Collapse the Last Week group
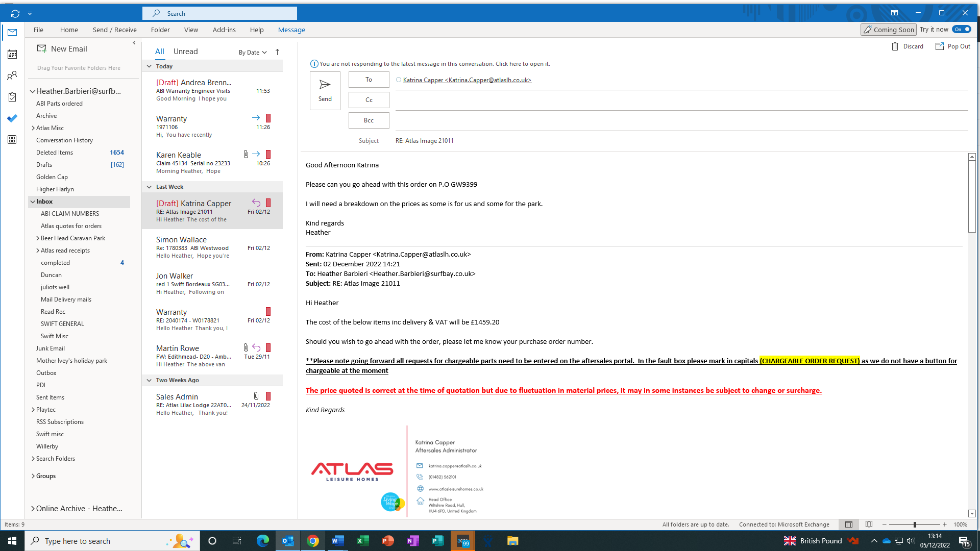The height and width of the screenshot is (551, 980). click(x=149, y=187)
